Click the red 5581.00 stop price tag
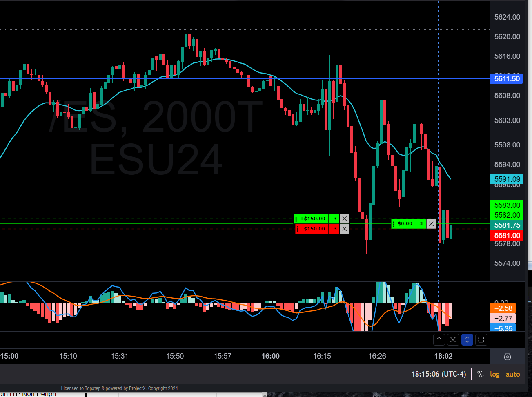 coord(507,236)
